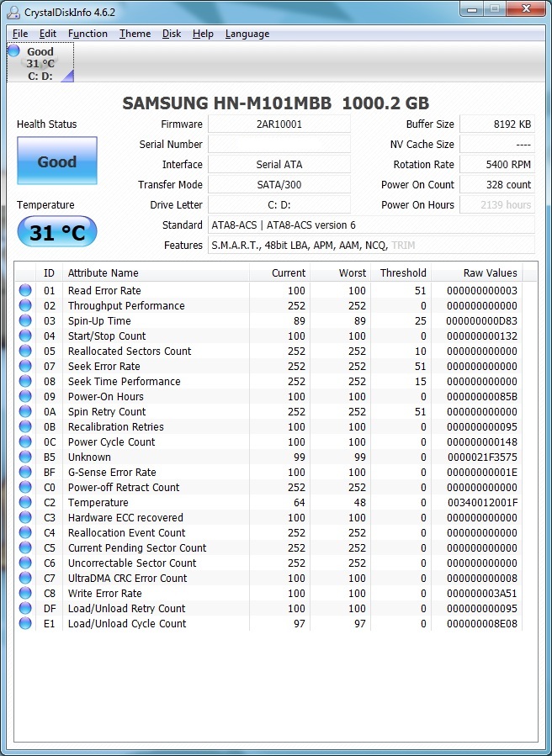Click the Good health status button
The image size is (552, 756).
point(57,161)
